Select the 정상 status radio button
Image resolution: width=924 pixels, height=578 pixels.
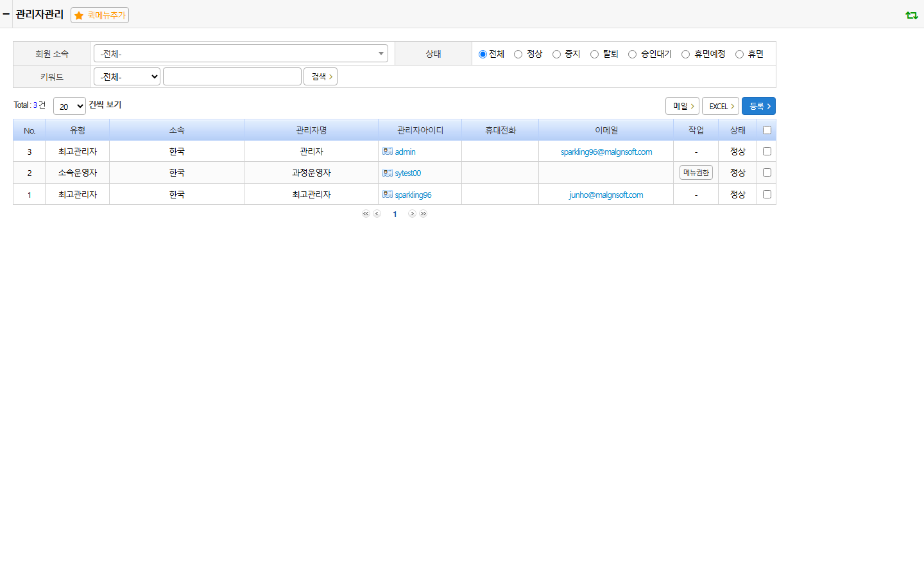point(518,54)
